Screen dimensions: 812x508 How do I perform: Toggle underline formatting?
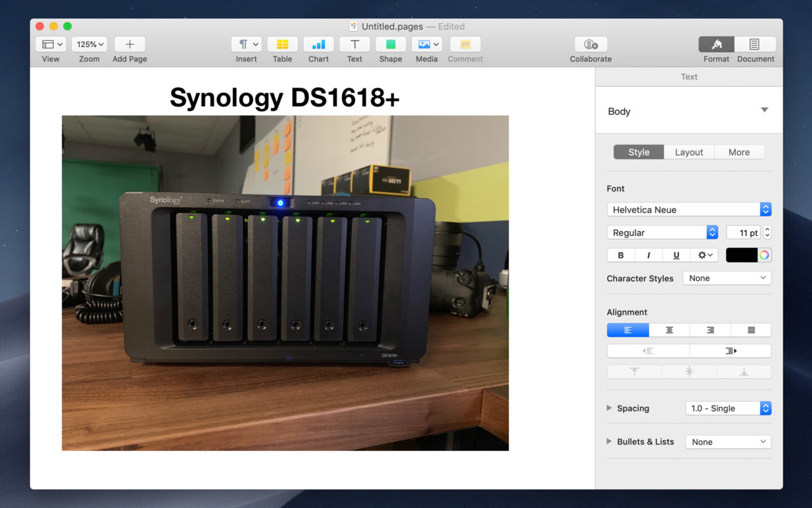[x=676, y=255]
